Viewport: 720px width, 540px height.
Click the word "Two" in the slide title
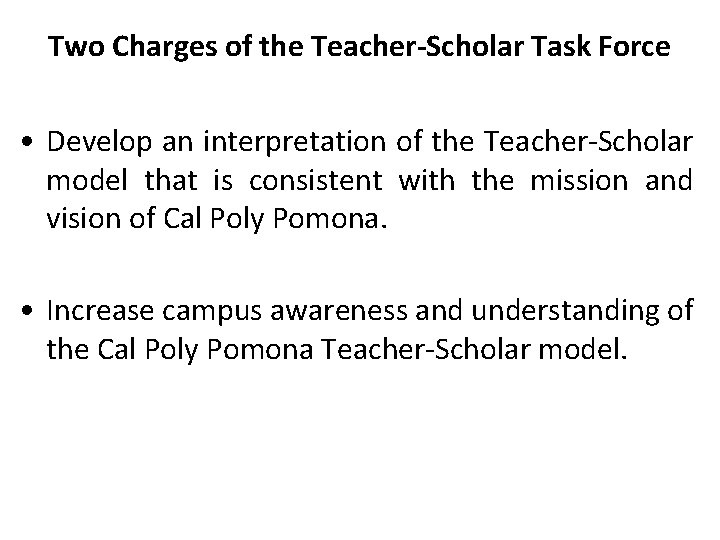(x=76, y=46)
